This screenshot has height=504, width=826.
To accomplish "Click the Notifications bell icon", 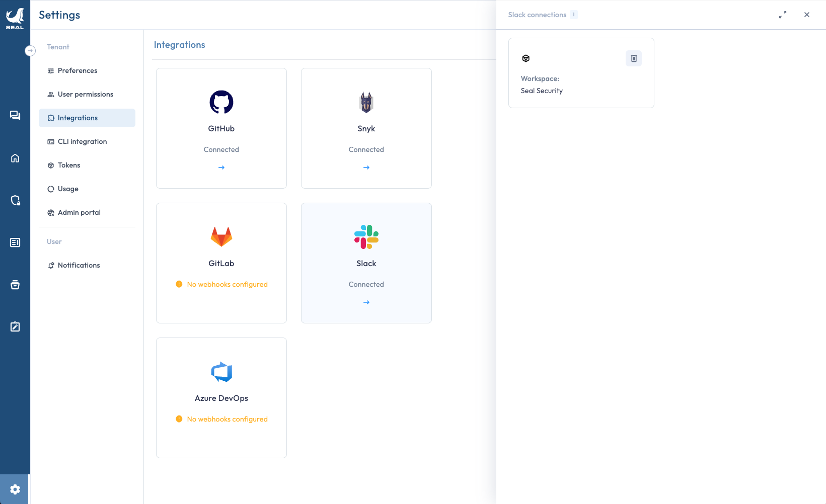I will (x=51, y=266).
